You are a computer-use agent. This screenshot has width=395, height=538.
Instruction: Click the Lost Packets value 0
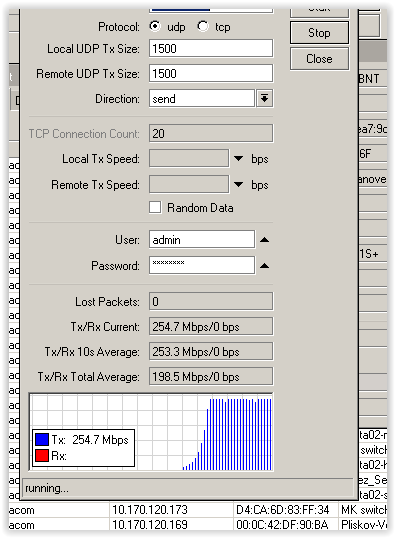tap(211, 302)
